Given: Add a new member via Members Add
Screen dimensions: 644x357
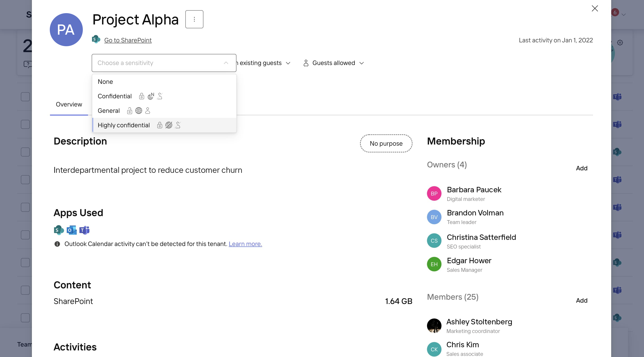Looking at the screenshot, I should tap(582, 300).
